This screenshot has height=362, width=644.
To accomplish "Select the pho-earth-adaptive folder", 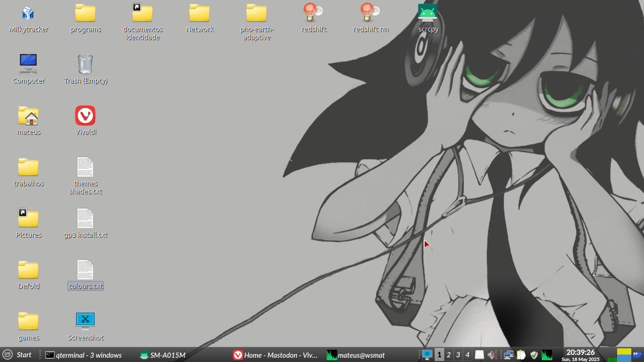I will point(256,13).
